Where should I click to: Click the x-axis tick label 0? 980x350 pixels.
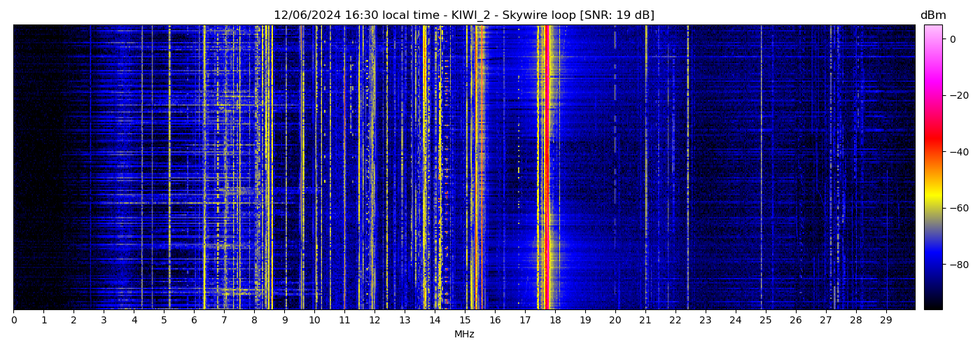13,321
